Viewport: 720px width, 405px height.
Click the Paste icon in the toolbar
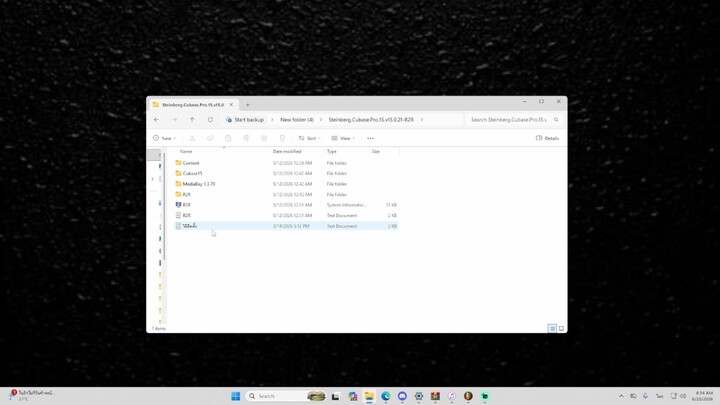[x=228, y=138]
